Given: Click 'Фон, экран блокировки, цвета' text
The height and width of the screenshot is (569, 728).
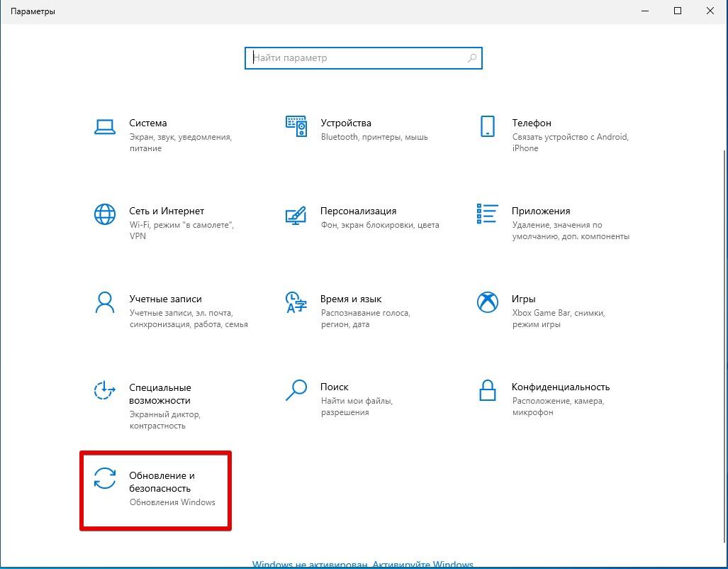Looking at the screenshot, I should (x=380, y=225).
